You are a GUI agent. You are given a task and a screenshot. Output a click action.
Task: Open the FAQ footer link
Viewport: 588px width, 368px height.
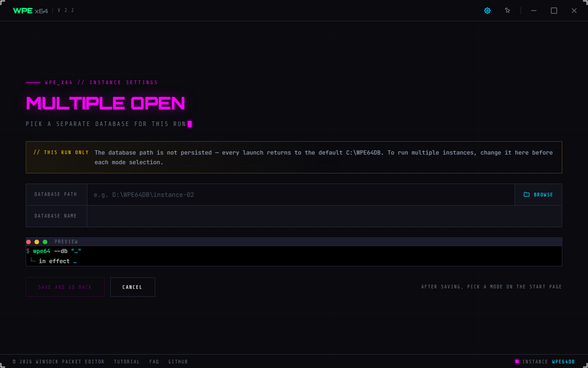154,362
